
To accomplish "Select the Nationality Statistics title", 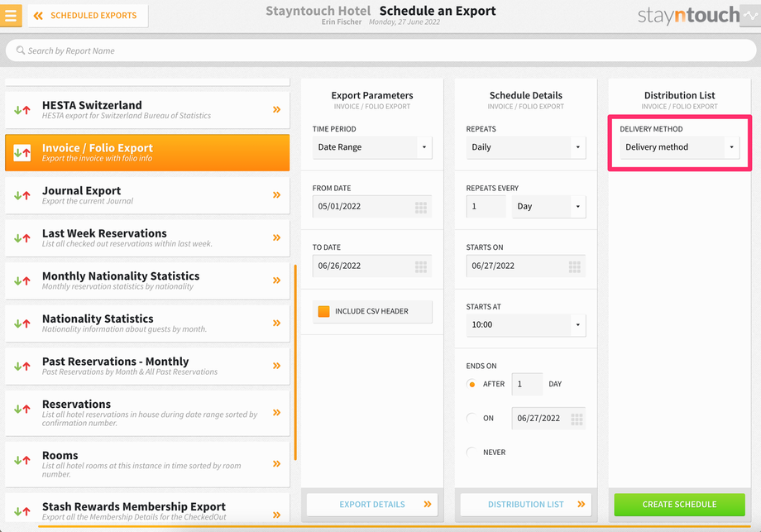I will tap(98, 319).
